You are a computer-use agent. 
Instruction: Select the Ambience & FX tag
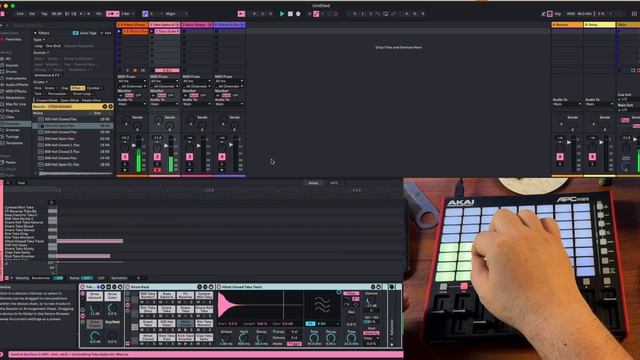coord(48,76)
